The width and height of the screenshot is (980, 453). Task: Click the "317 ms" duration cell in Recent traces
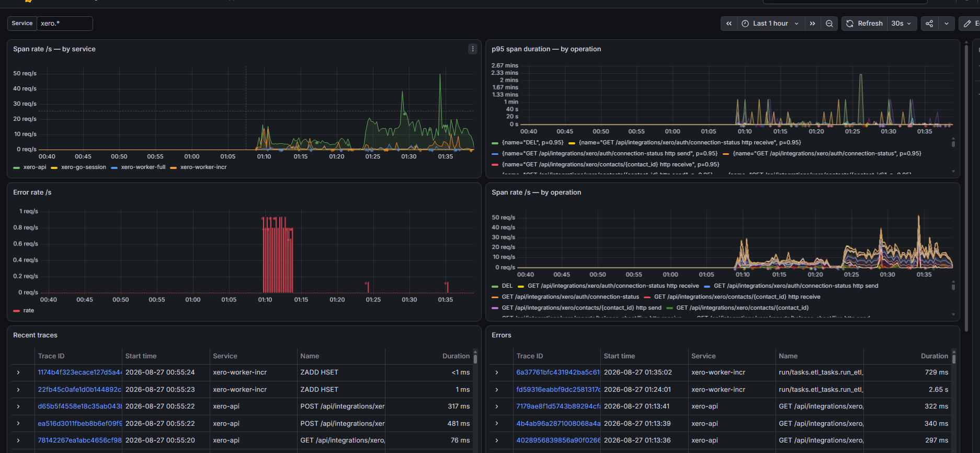pyautogui.click(x=459, y=406)
